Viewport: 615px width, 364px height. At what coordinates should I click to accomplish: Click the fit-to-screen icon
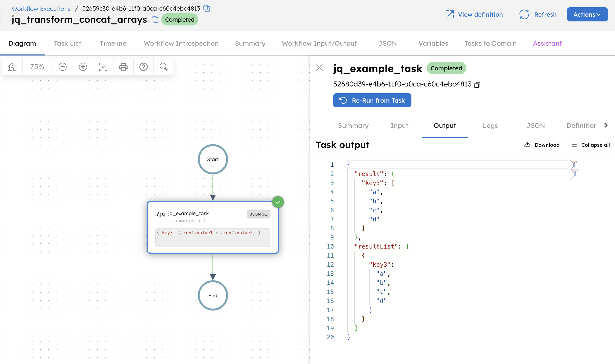[103, 67]
